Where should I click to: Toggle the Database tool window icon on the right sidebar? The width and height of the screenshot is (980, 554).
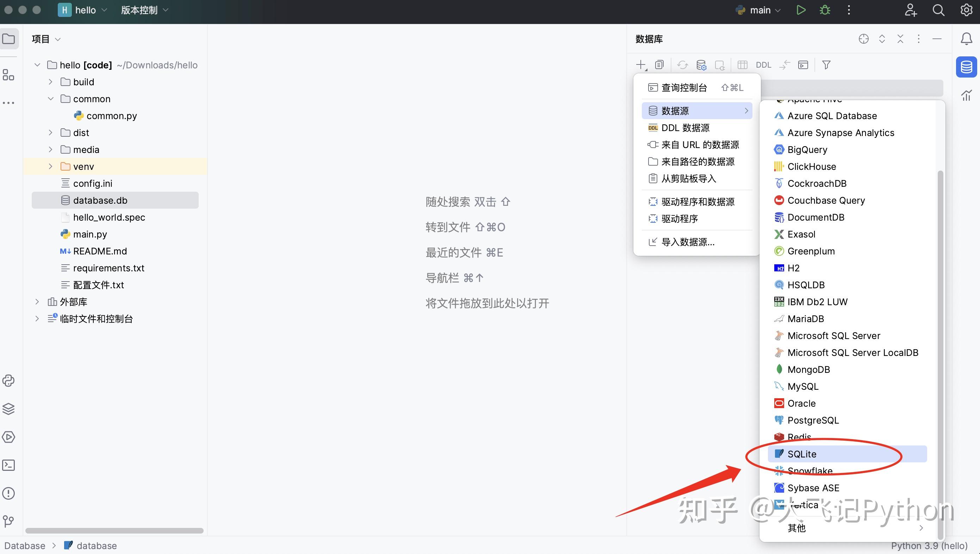[x=966, y=67]
